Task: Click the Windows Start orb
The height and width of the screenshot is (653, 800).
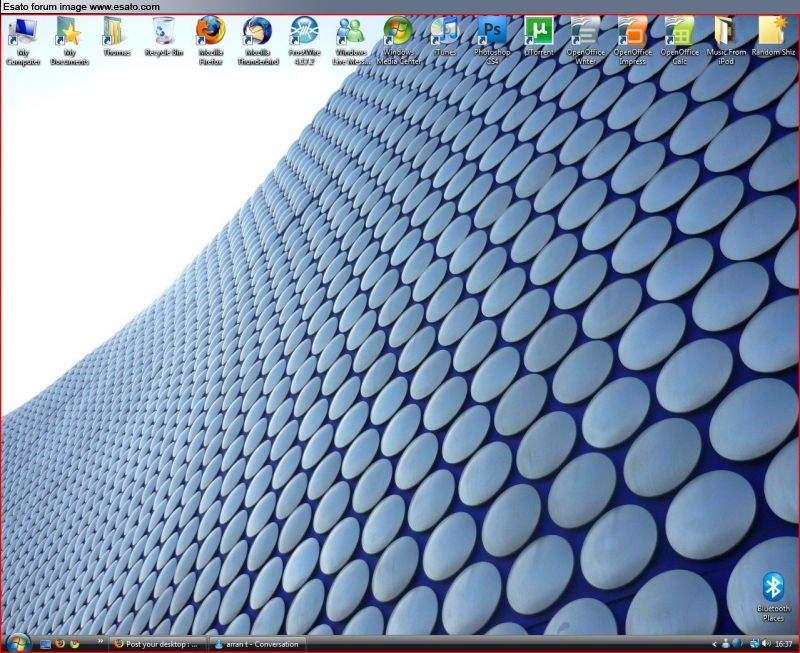Action: pyautogui.click(x=17, y=643)
